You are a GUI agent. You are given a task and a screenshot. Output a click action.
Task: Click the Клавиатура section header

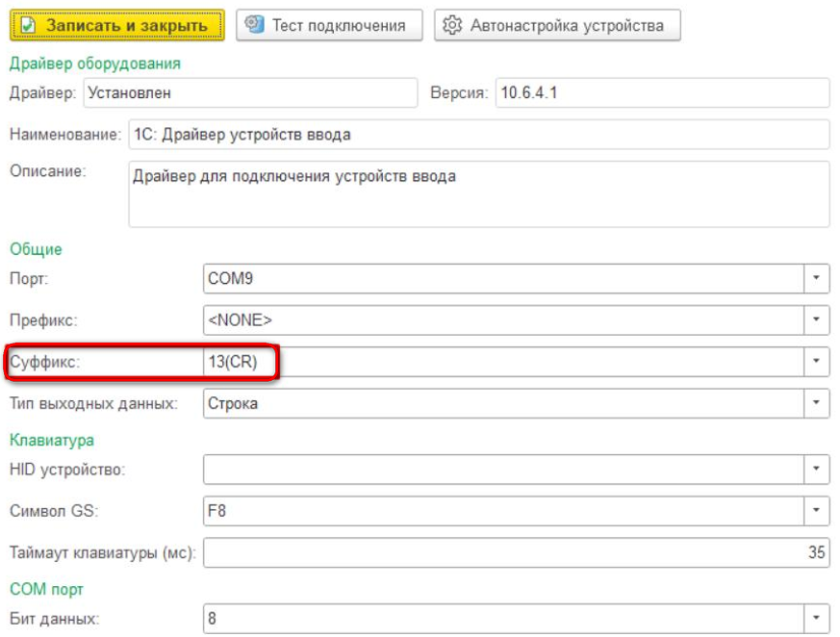tap(52, 440)
